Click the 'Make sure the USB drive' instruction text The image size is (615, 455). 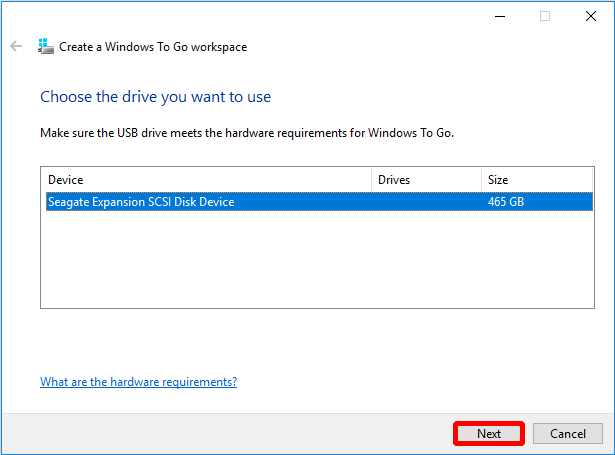[x=247, y=132]
